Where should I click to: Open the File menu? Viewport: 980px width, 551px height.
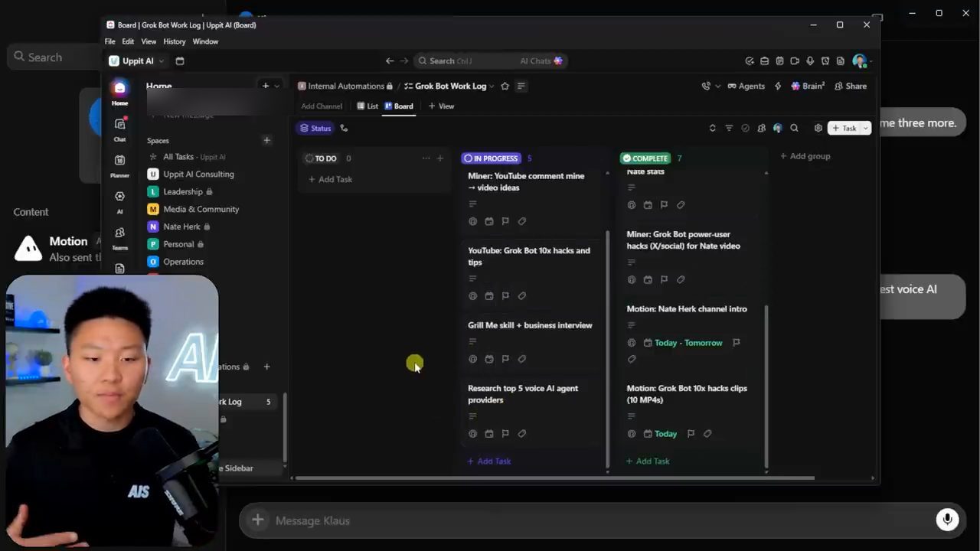pyautogui.click(x=109, y=41)
